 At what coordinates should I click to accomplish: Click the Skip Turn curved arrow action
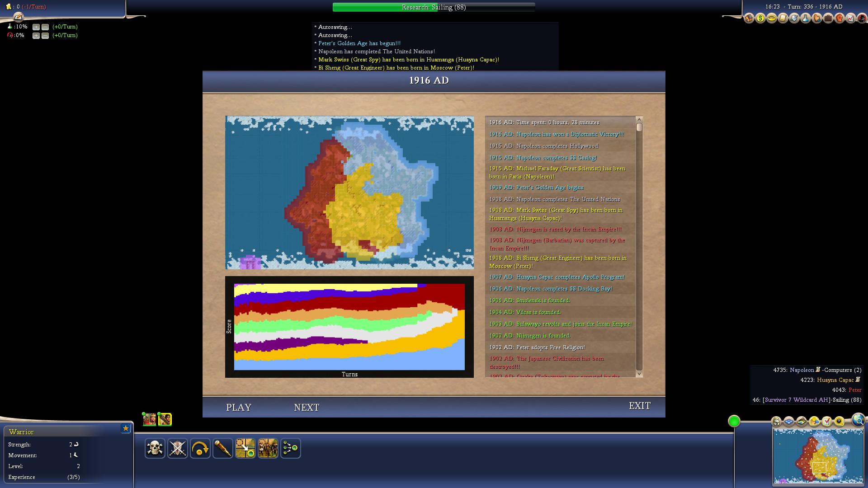pyautogui.click(x=200, y=448)
